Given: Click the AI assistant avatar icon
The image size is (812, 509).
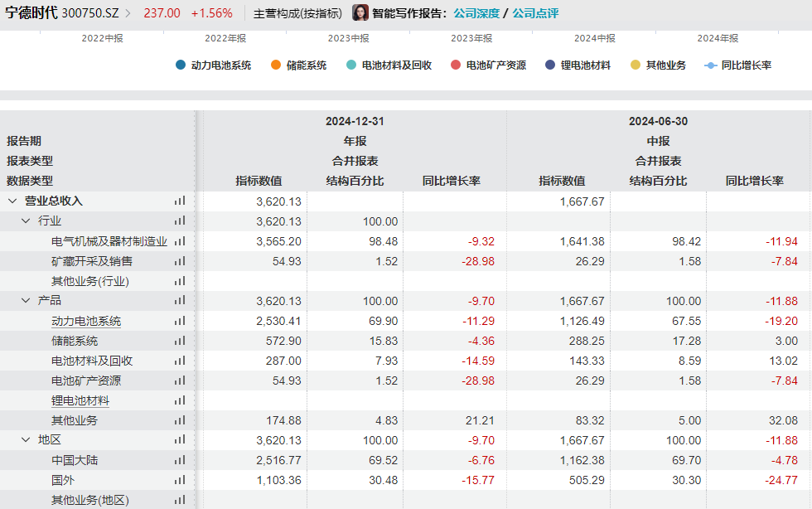Looking at the screenshot, I should [360, 13].
